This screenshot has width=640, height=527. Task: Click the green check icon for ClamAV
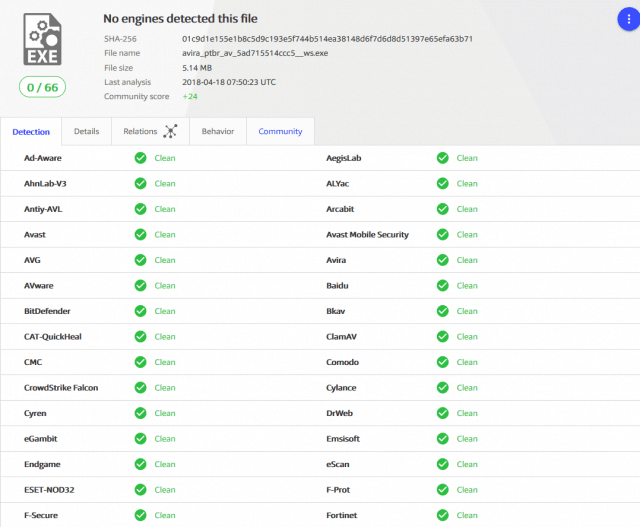tap(442, 337)
